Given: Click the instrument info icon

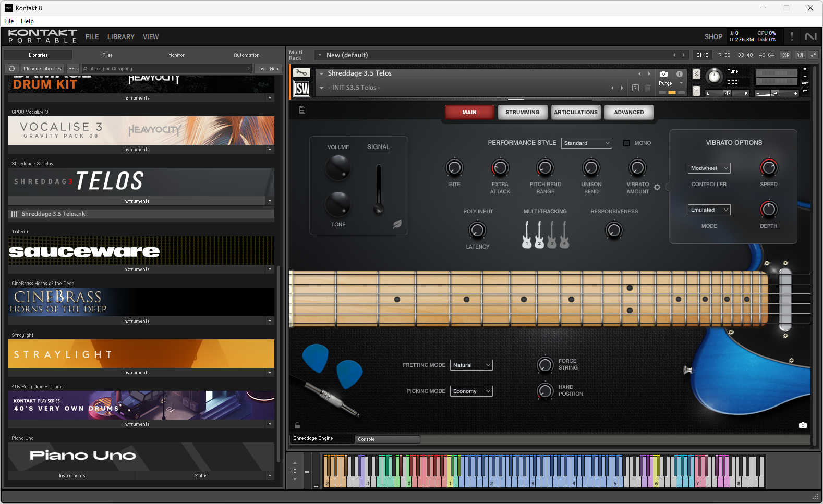Looking at the screenshot, I should click(x=680, y=74).
